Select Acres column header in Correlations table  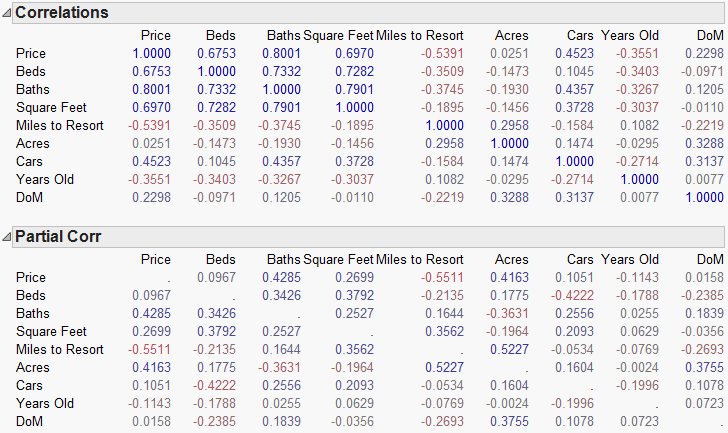click(512, 36)
